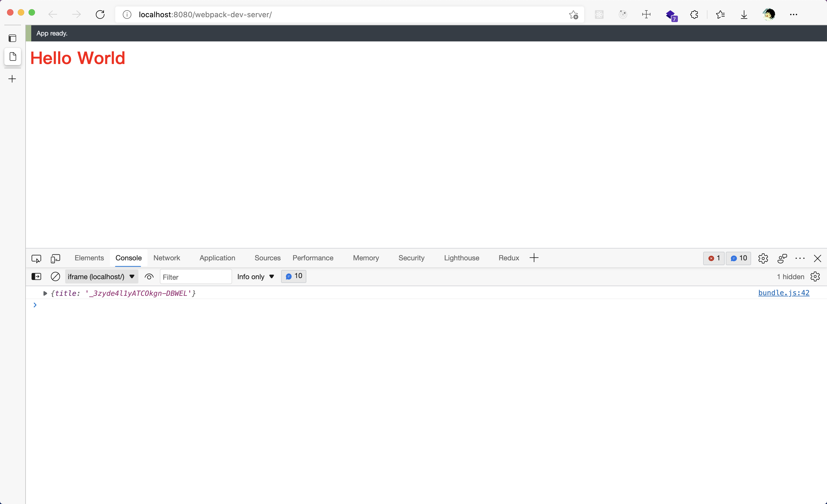Add this page to favorites star
The image size is (827, 504).
point(574,15)
